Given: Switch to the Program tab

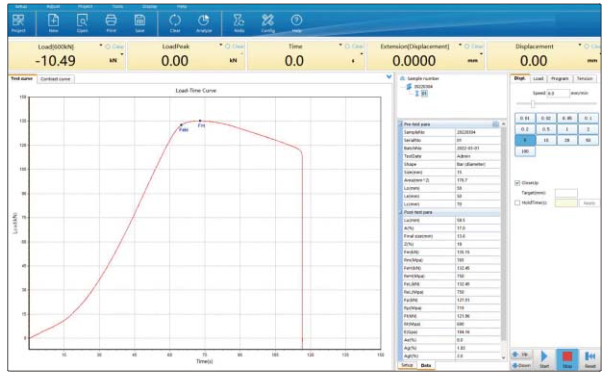Looking at the screenshot, I should 560,78.
